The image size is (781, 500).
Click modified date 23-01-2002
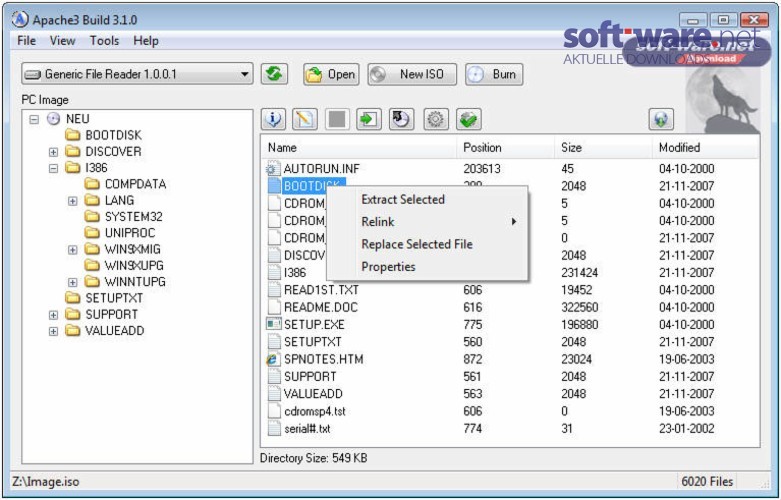pos(686,428)
